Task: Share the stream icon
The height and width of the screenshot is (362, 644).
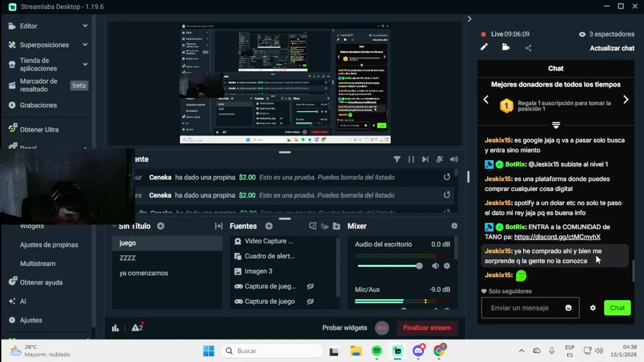Action: (528, 48)
